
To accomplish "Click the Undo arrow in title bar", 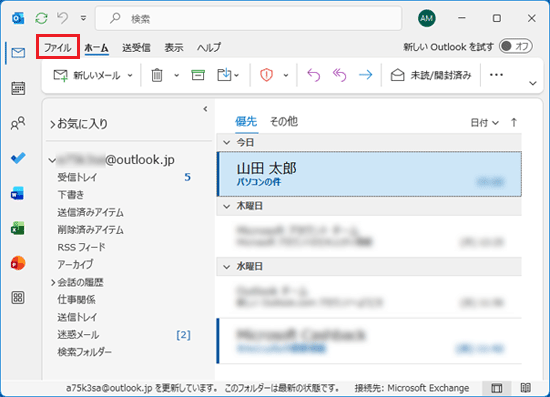I will click(62, 18).
